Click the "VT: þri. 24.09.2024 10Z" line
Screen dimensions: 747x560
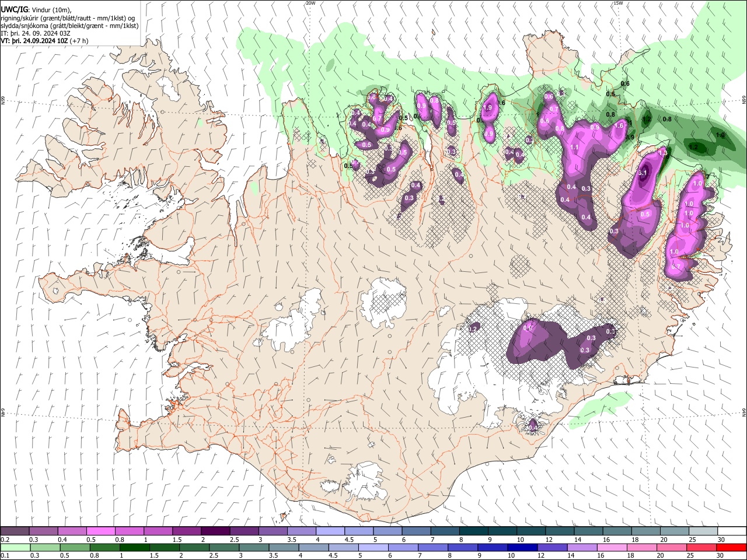[x=34, y=41]
